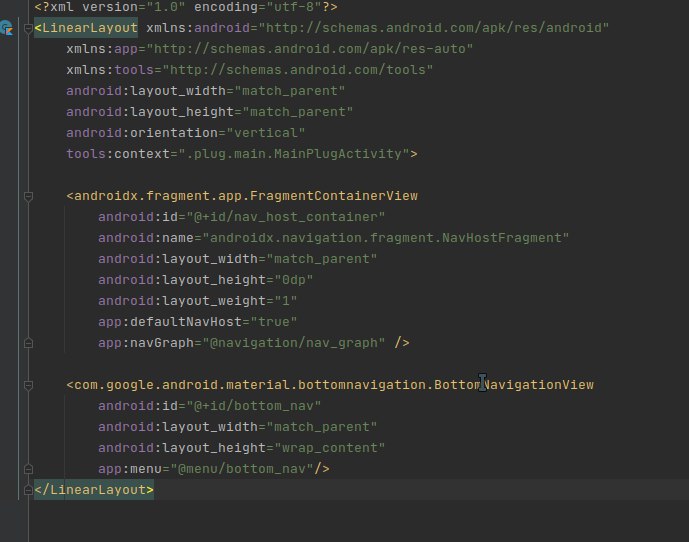Click the schemas.android.com/tools URL value
This screenshot has height=542, width=689.
[x=298, y=70]
